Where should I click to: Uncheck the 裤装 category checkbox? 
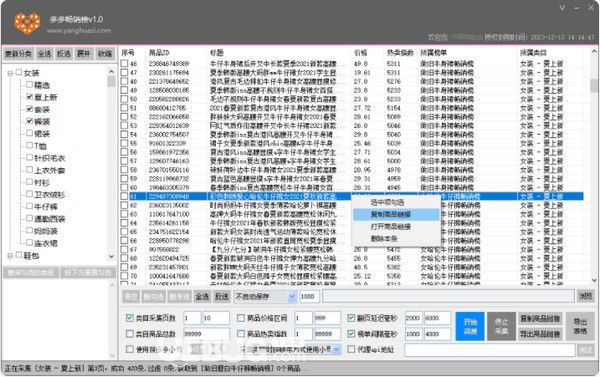click(29, 121)
